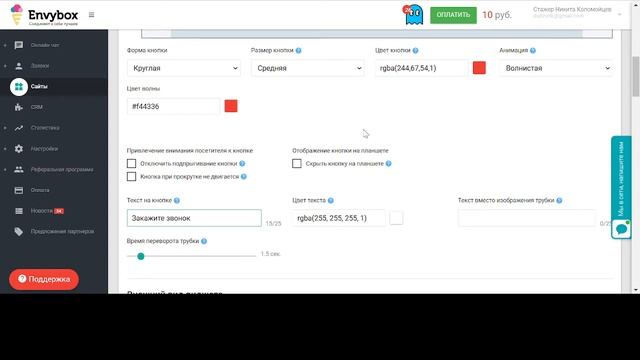Go to Предложения партнеров menu item
Screen dimensions: 640x360
tap(62, 231)
